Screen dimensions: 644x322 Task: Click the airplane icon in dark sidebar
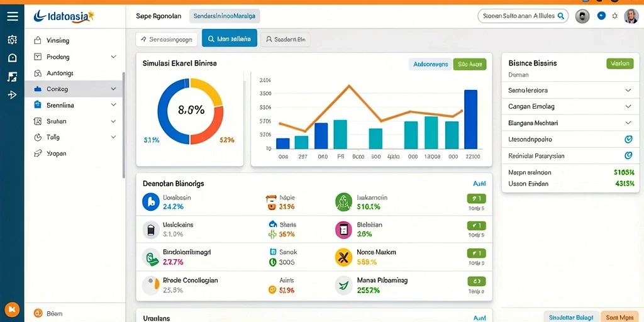click(x=13, y=95)
